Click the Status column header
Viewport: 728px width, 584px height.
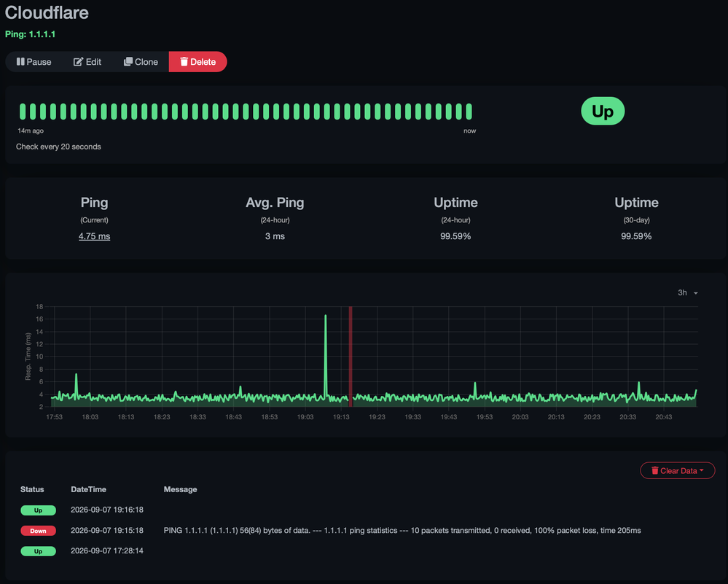pyautogui.click(x=32, y=489)
